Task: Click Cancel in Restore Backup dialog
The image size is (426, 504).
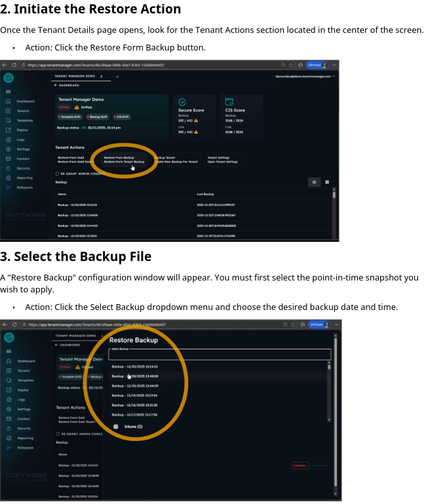Action: click(x=300, y=465)
